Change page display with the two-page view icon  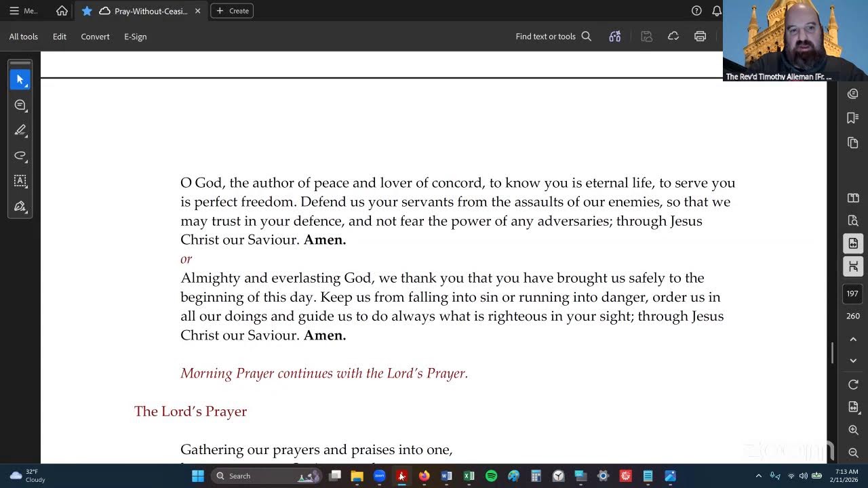pos(853,198)
